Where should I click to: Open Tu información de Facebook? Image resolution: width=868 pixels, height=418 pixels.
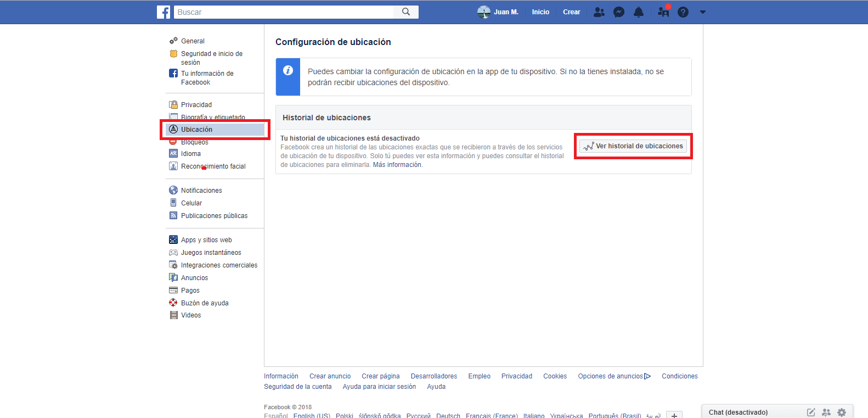click(207, 78)
